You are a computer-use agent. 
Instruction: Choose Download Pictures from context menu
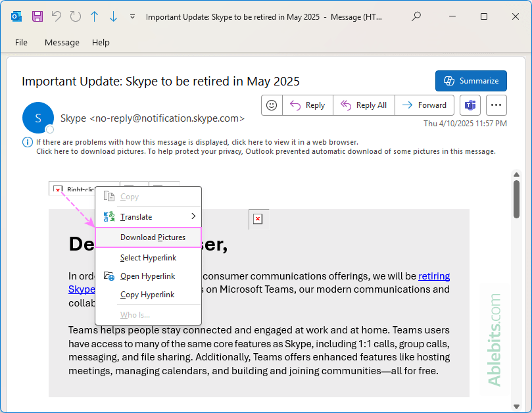148,237
